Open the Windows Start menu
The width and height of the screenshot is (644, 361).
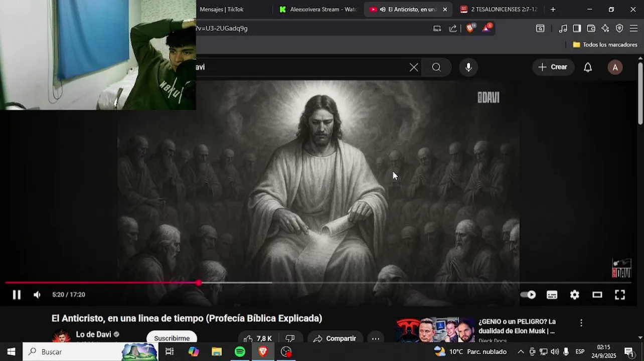11,351
